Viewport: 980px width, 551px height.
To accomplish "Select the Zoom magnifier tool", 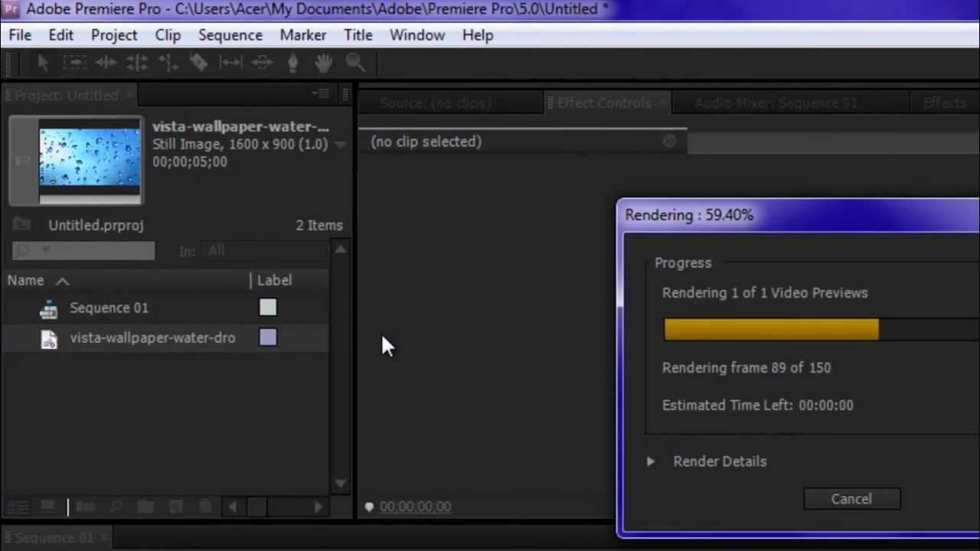I will coord(354,64).
